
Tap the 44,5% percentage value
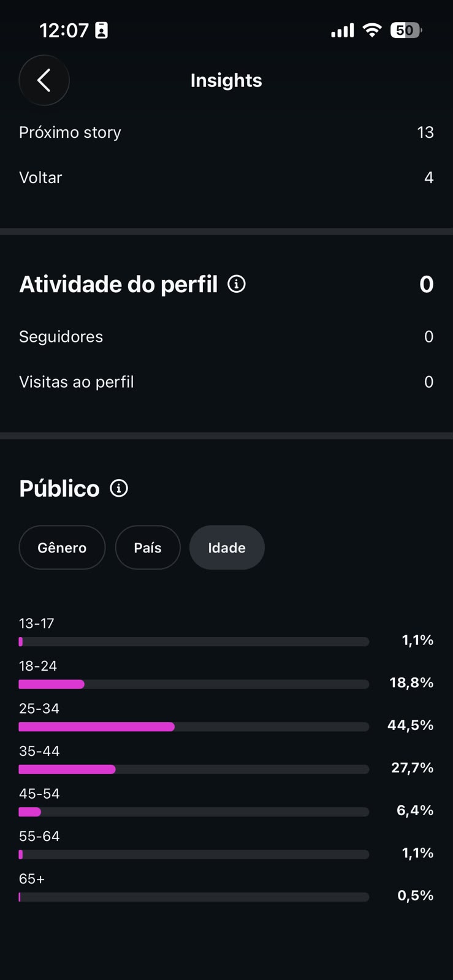coord(411,725)
